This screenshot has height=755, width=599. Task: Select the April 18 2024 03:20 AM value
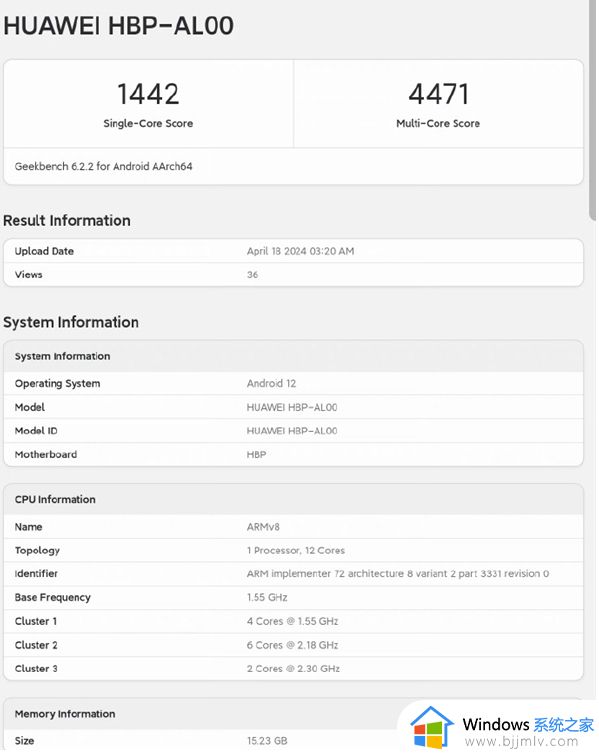[x=300, y=251]
